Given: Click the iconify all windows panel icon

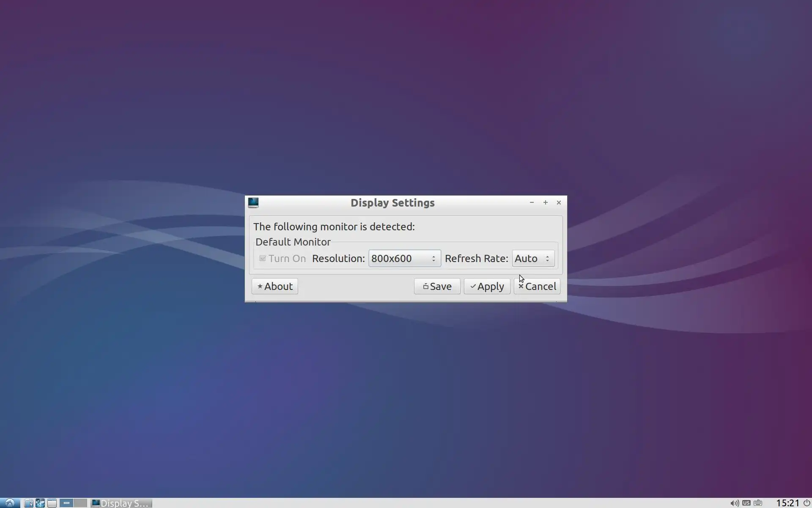Looking at the screenshot, I should click(x=52, y=503).
